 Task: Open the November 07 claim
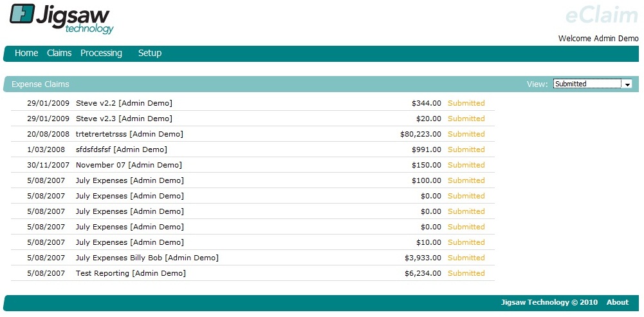tap(129, 165)
